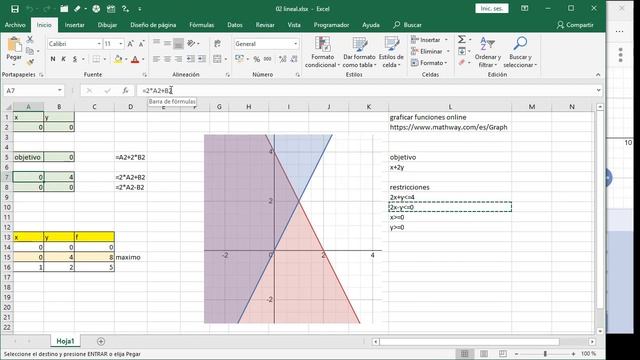Switch to the Datos tab

point(235,25)
